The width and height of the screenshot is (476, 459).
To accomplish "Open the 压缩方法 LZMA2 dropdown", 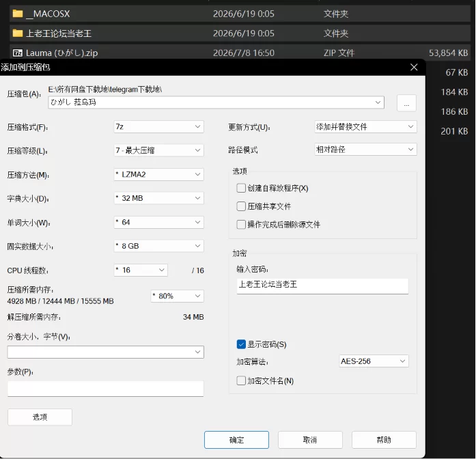I will pos(158,174).
